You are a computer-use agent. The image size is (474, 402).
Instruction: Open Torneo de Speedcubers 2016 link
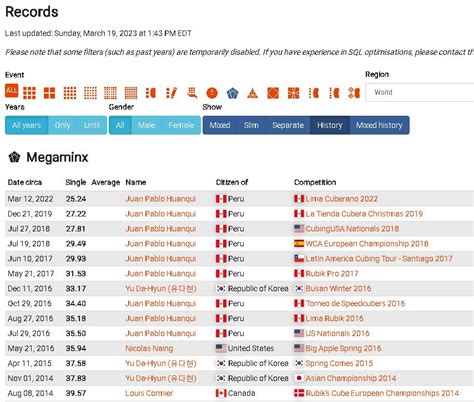(355, 304)
